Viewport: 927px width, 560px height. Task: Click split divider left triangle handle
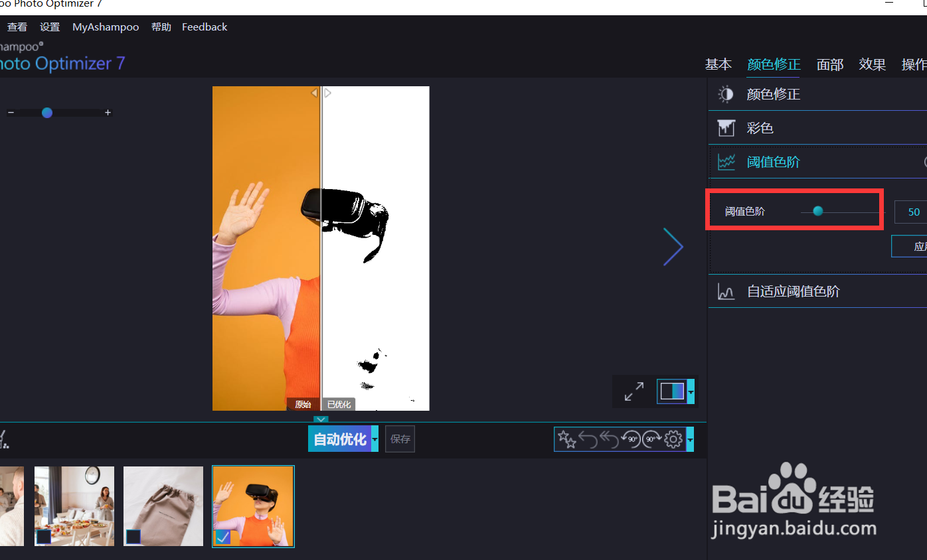tap(315, 94)
